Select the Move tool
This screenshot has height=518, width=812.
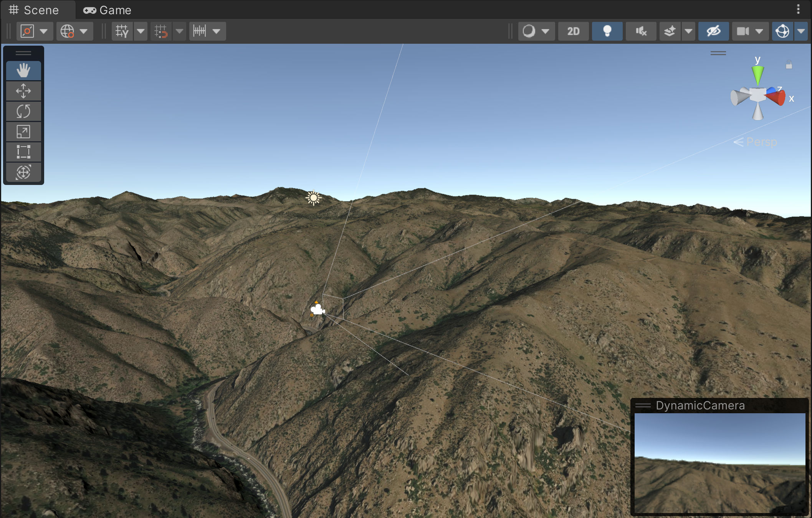pos(23,91)
